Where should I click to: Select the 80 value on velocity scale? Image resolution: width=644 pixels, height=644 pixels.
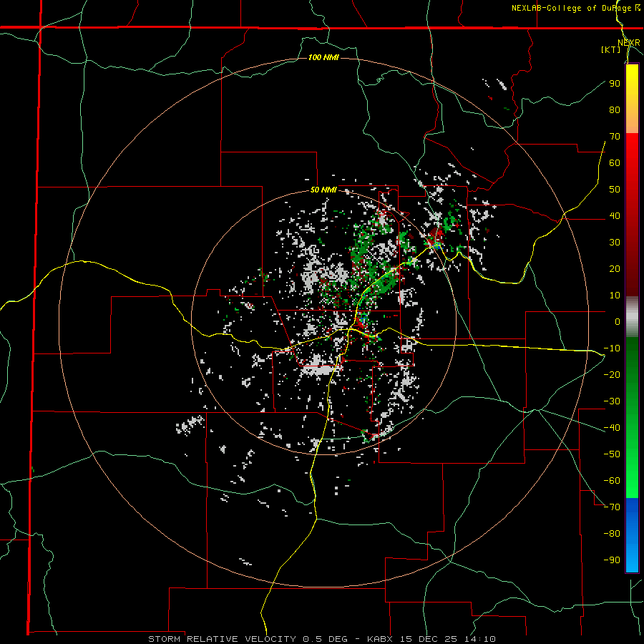(615, 109)
